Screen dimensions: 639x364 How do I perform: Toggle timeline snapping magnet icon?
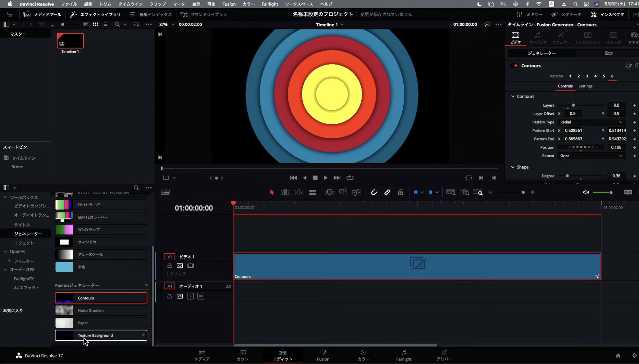coord(374,192)
